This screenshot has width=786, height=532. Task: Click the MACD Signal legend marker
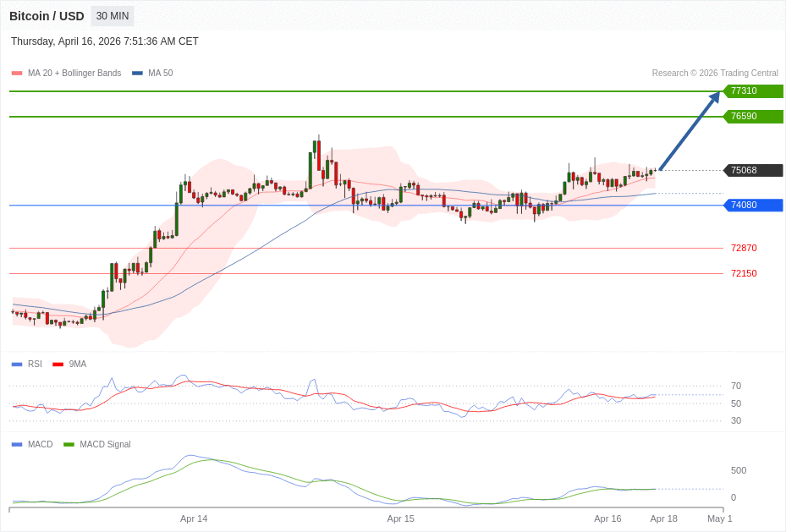69,445
